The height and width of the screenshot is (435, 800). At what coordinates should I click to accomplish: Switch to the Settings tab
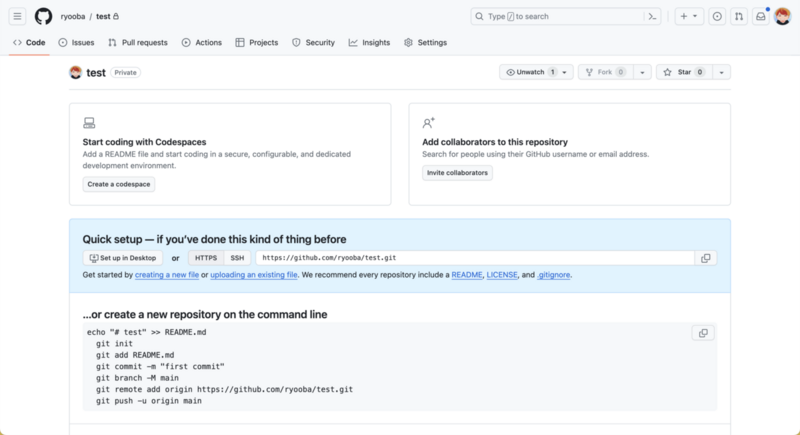426,43
